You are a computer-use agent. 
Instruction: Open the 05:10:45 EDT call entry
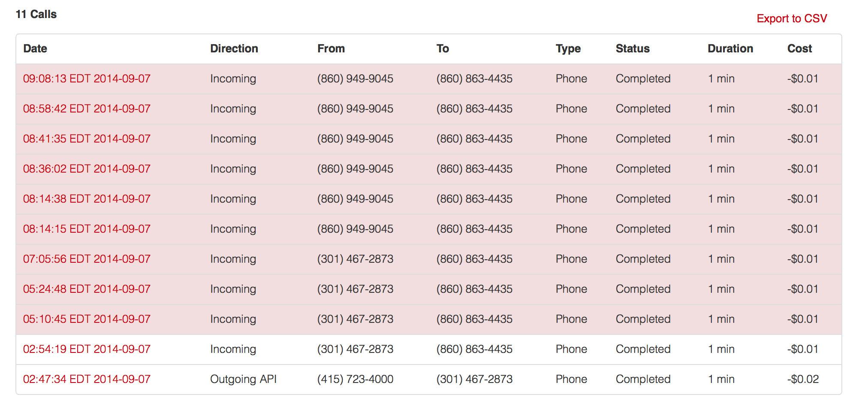(87, 319)
